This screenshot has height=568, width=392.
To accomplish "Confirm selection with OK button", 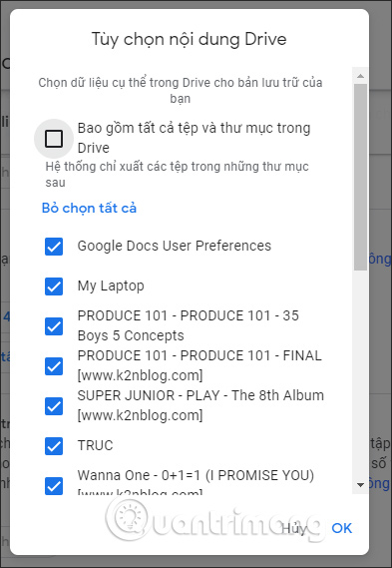I will pos(342,528).
